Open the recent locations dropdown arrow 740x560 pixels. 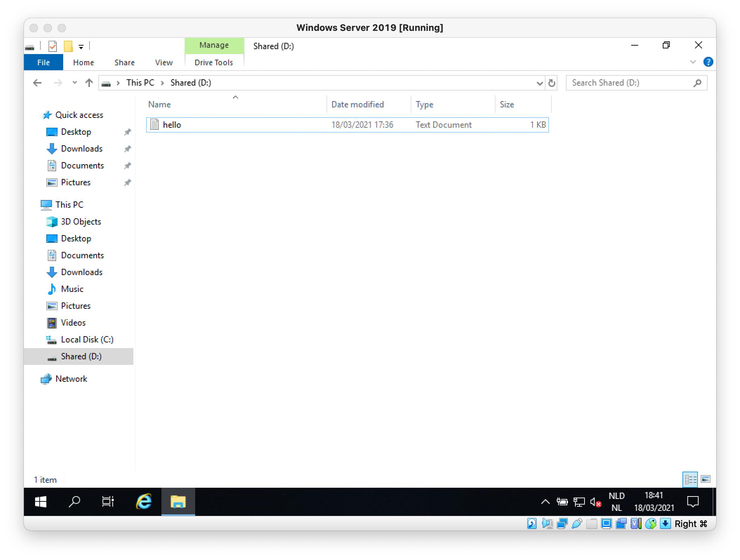[74, 83]
